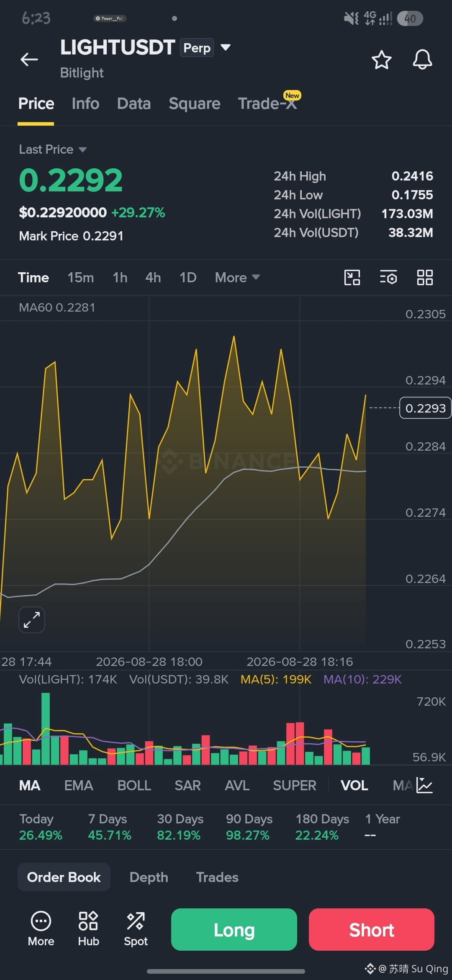Switch to the Data tab
Viewport: 452px width, 980px height.
click(x=134, y=103)
